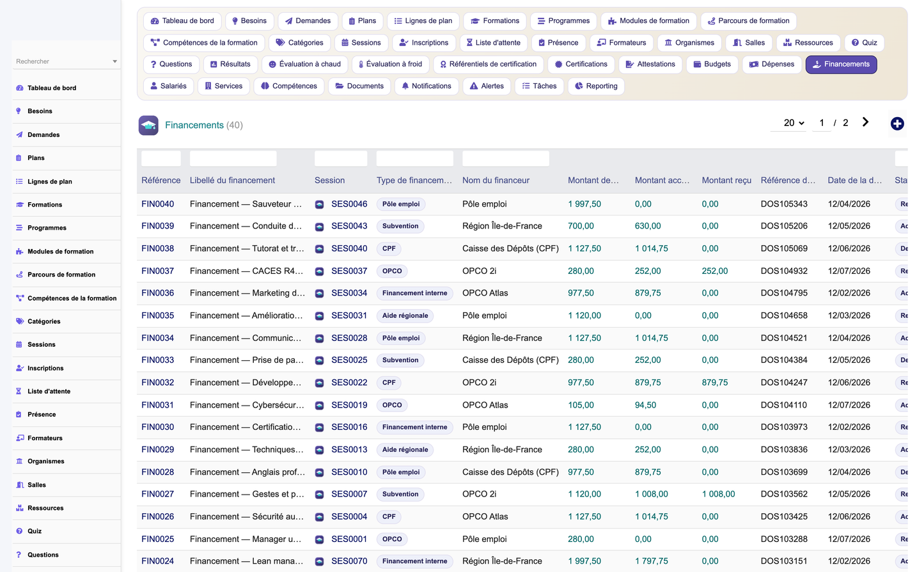Click the amount 879,75 received in FIN0032 row
Screen dimensions: 924x572
click(x=715, y=383)
